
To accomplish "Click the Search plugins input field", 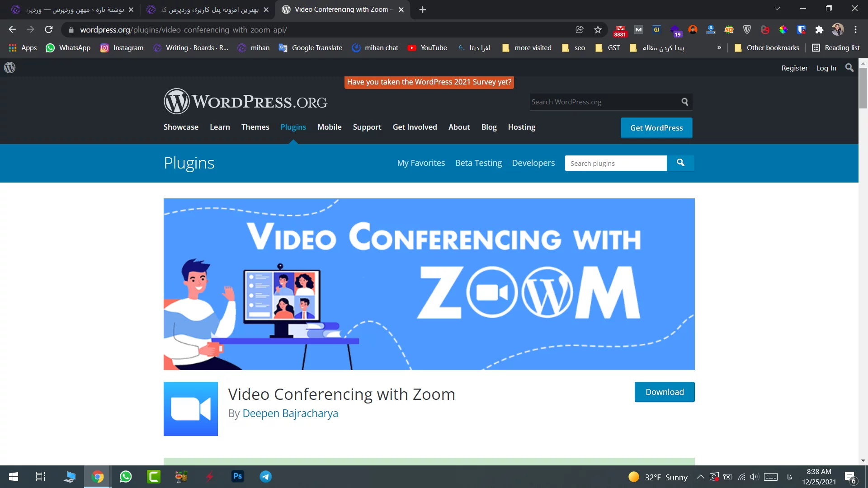I will pyautogui.click(x=616, y=163).
